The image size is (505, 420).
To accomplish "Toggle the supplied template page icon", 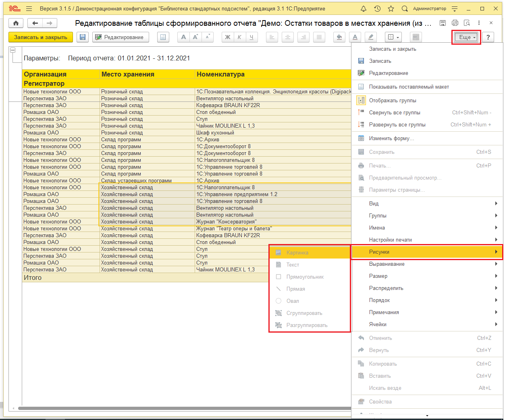I will (163, 37).
